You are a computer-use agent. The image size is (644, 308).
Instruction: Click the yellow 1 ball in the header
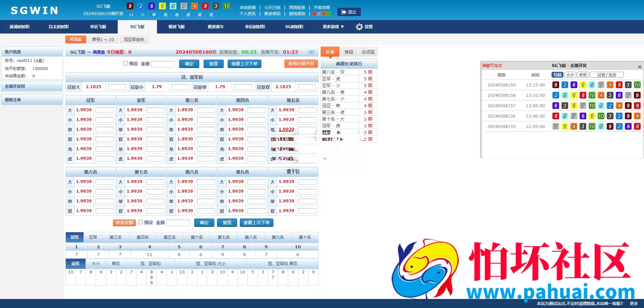[162, 6]
